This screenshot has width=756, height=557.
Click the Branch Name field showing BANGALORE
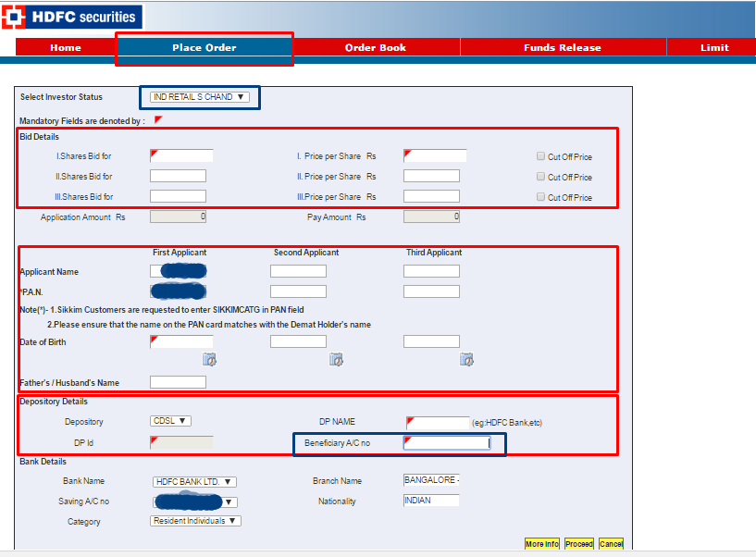tap(431, 480)
